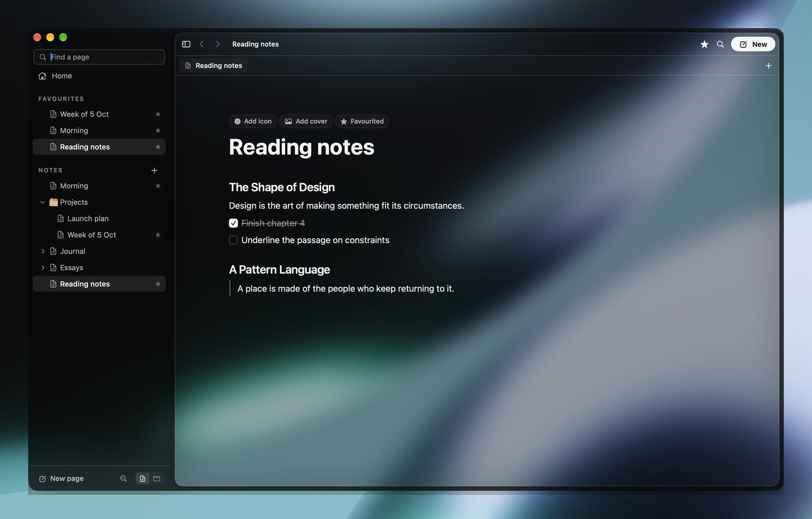The image size is (812, 519).
Task: Toggle star on Week of 5 Oct under Projects
Action: click(158, 235)
